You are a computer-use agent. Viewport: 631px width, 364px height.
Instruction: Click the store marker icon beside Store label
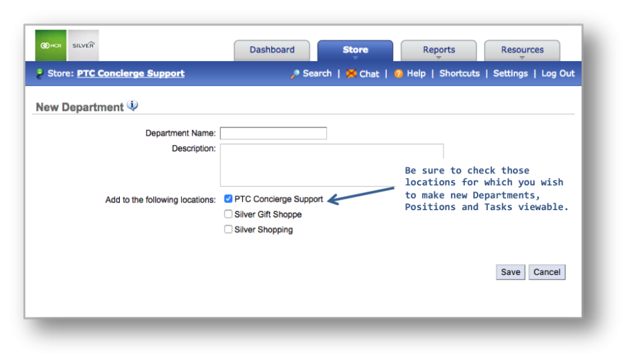39,74
